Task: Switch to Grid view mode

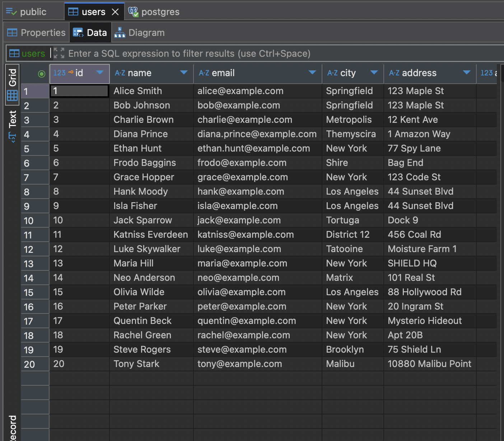Action: tap(13, 85)
